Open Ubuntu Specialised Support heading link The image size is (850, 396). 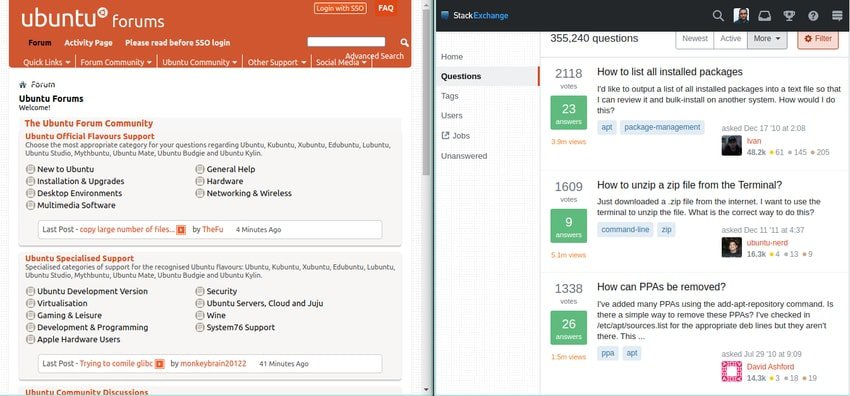(x=79, y=258)
